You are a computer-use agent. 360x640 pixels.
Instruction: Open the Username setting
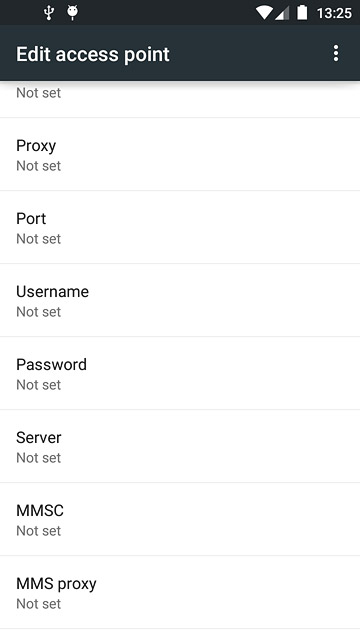click(x=180, y=300)
